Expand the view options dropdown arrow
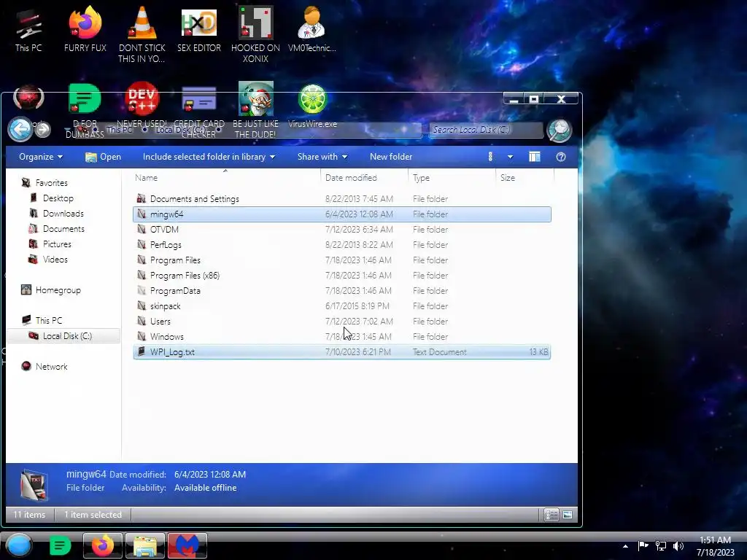 [510, 157]
